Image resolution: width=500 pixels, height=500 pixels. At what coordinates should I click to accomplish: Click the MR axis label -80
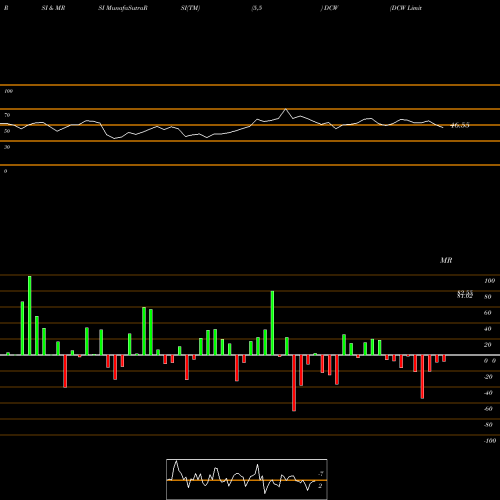pos(488,425)
